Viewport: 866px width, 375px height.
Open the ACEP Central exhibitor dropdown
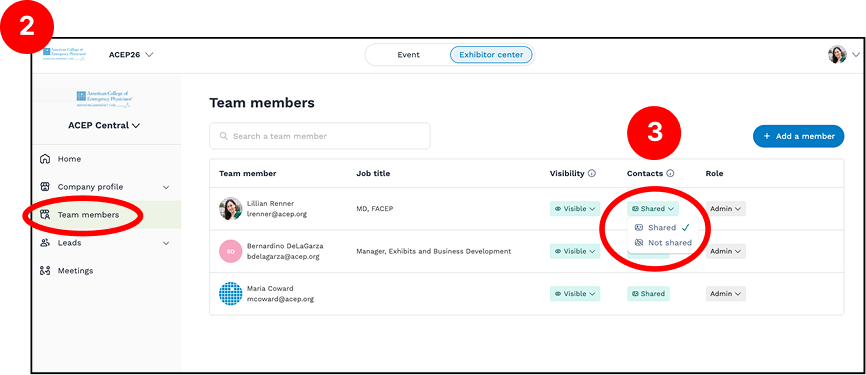pos(104,125)
